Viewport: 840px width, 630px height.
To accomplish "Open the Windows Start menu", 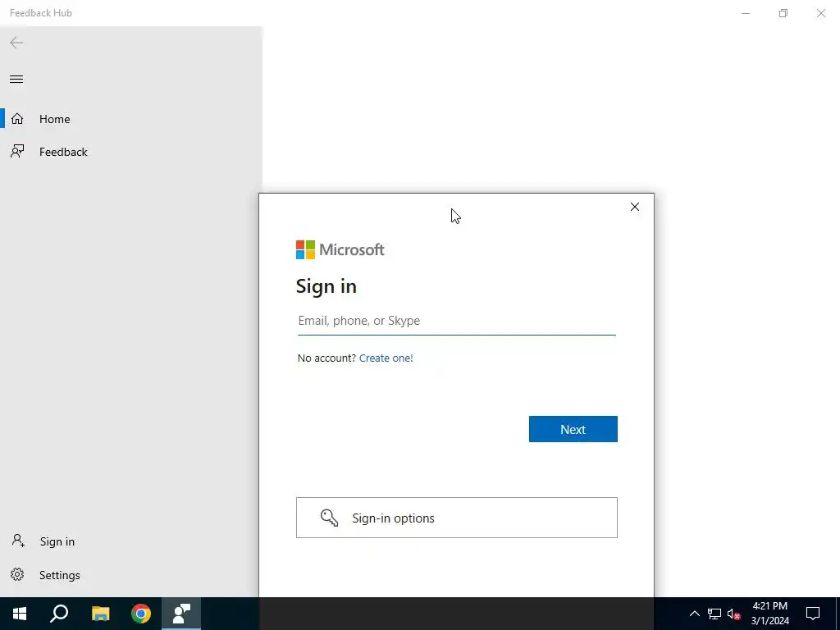I will (x=20, y=614).
